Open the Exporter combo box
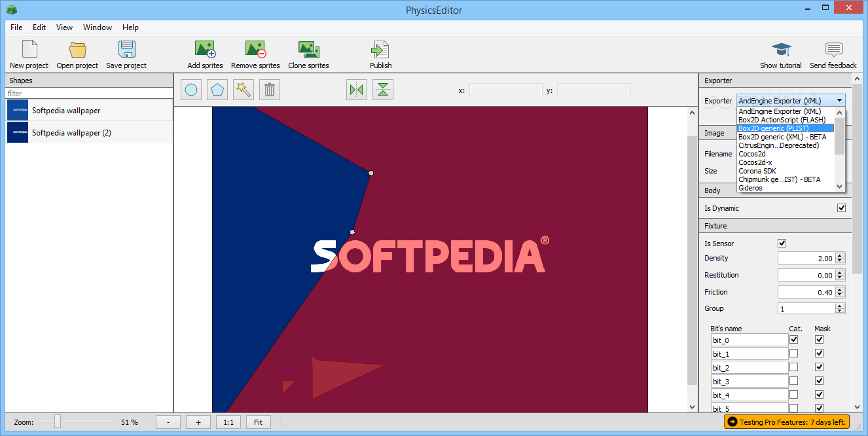Image resolution: width=868 pixels, height=436 pixels. pyautogui.click(x=791, y=101)
